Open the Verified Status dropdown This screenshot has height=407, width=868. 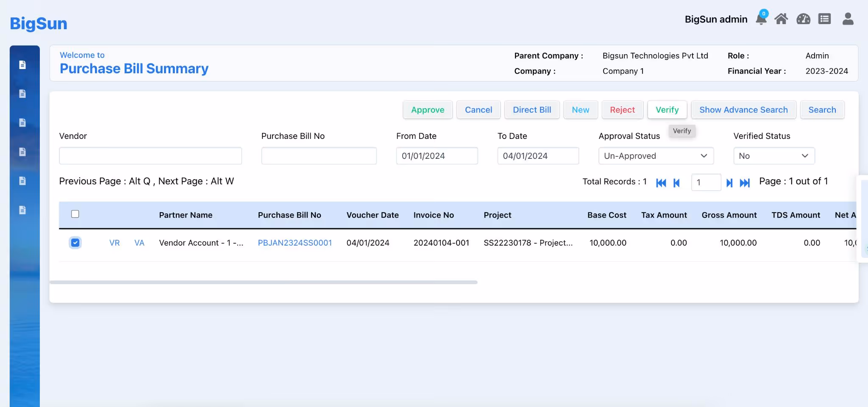pos(774,156)
